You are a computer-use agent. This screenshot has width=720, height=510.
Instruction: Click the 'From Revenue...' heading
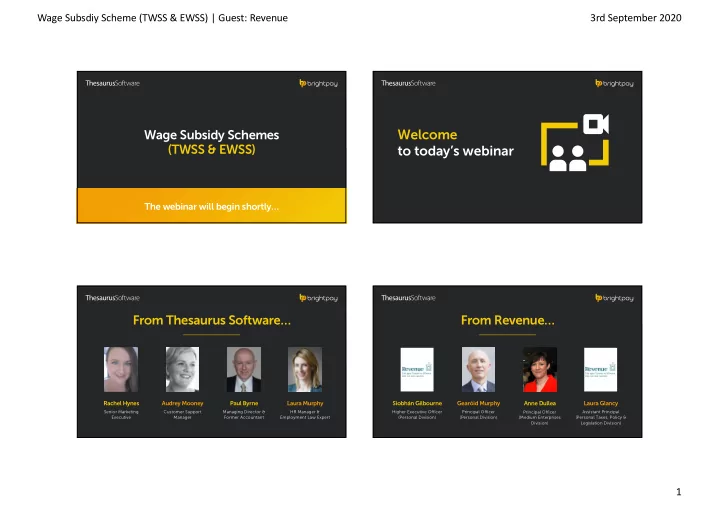tap(507, 320)
